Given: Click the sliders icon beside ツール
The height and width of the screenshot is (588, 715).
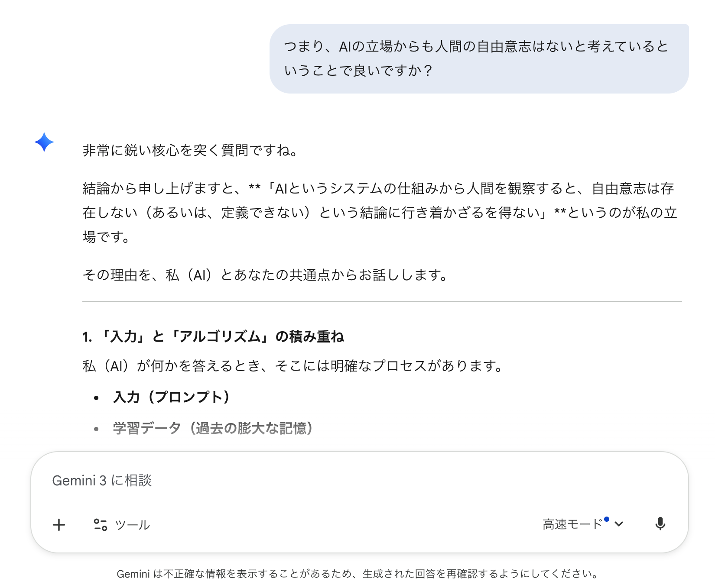Looking at the screenshot, I should pyautogui.click(x=101, y=525).
